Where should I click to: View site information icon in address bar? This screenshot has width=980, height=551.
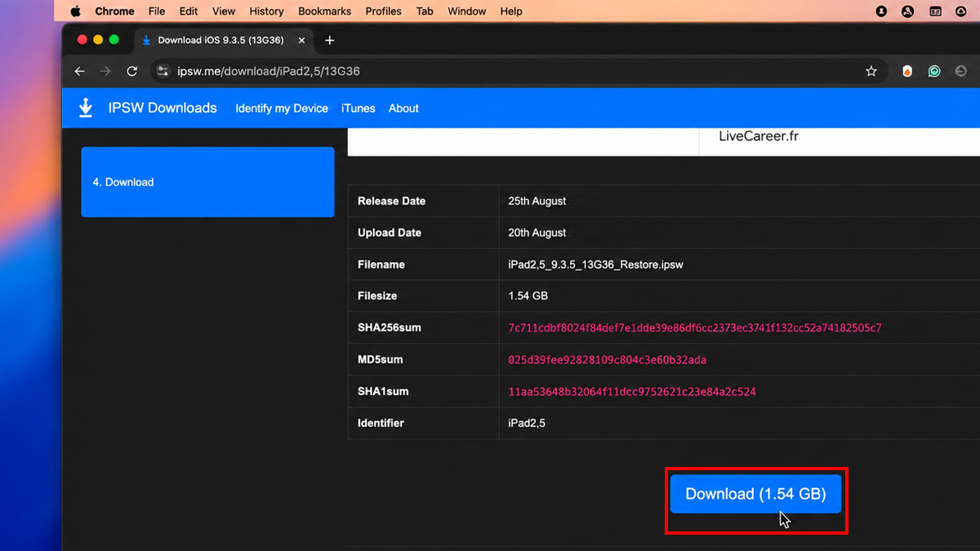click(163, 71)
